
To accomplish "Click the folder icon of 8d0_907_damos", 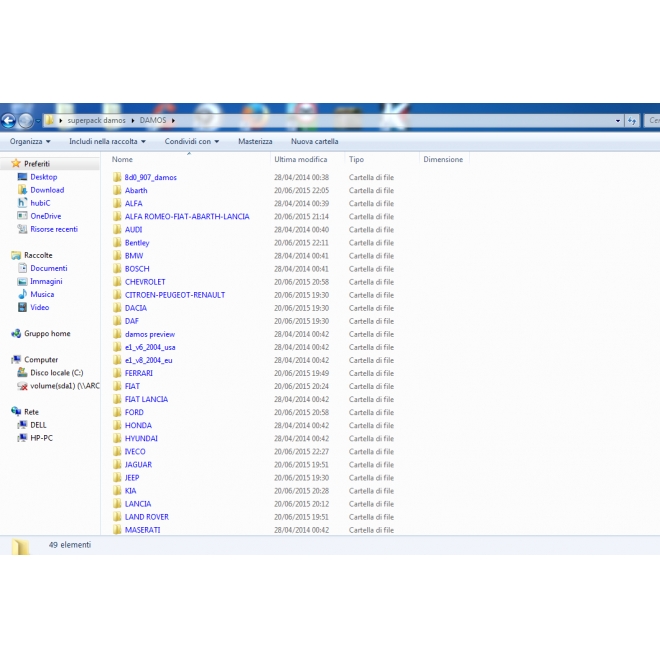I will 117,177.
